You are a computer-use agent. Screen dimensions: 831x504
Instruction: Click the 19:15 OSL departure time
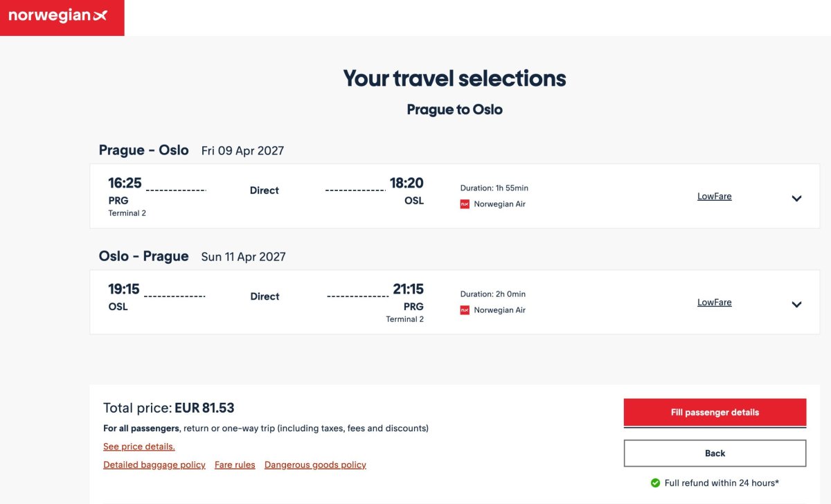[125, 289]
